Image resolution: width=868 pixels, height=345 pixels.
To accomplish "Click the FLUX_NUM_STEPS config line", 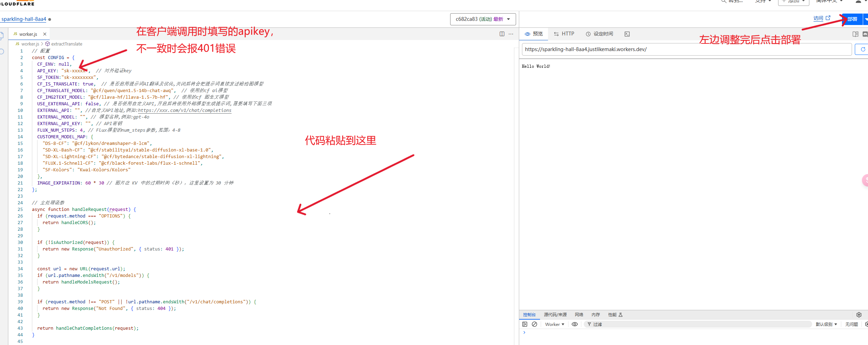I will tap(109, 130).
